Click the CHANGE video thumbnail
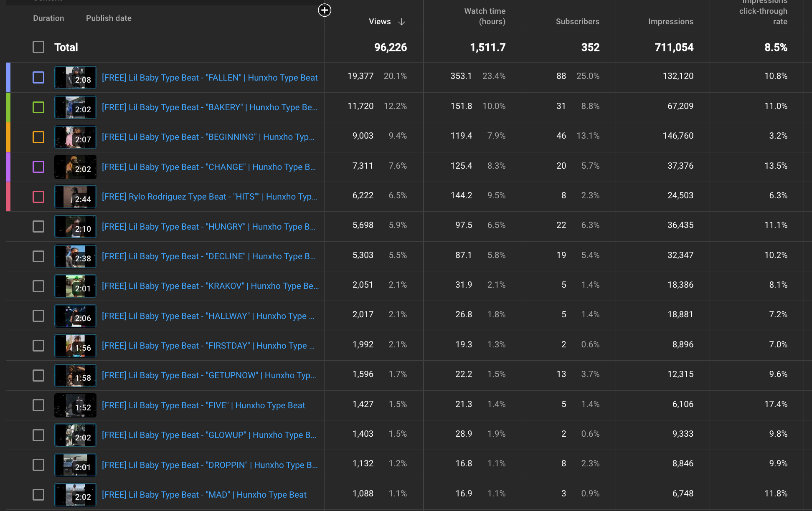The height and width of the screenshot is (511, 812). click(x=75, y=167)
